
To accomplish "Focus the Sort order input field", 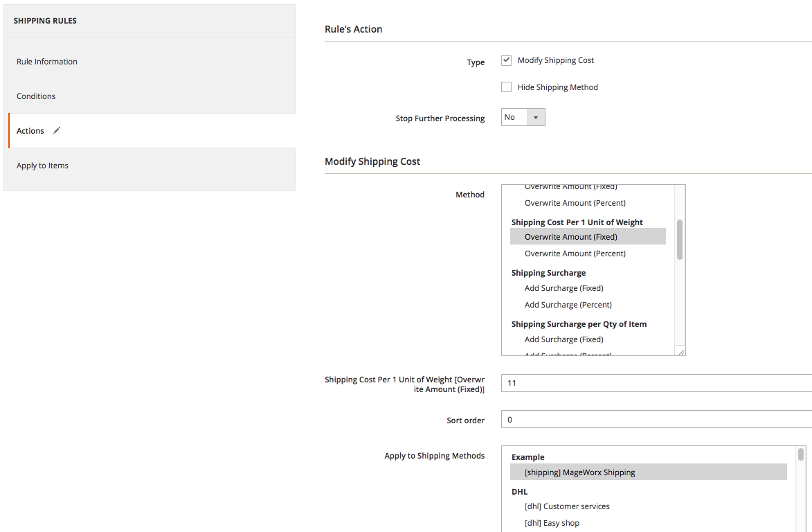I will click(654, 420).
